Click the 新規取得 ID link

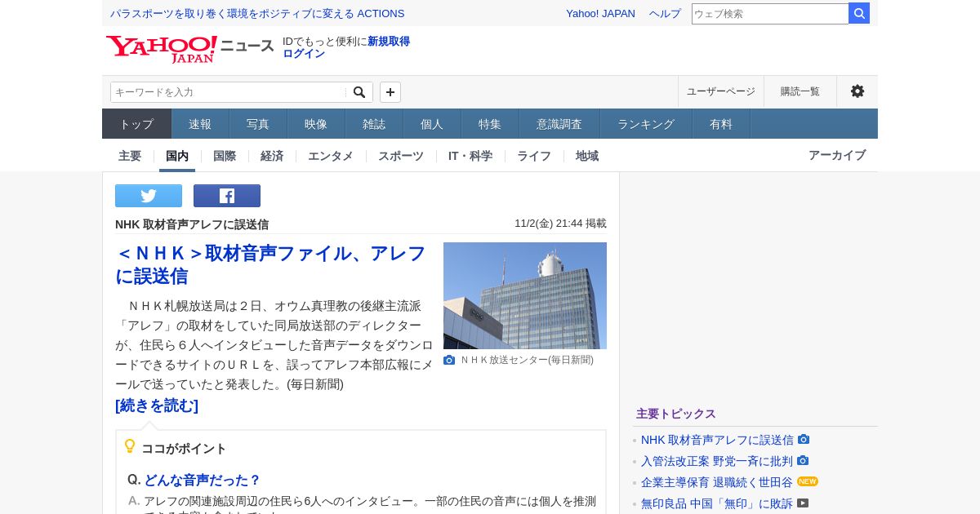(x=389, y=41)
